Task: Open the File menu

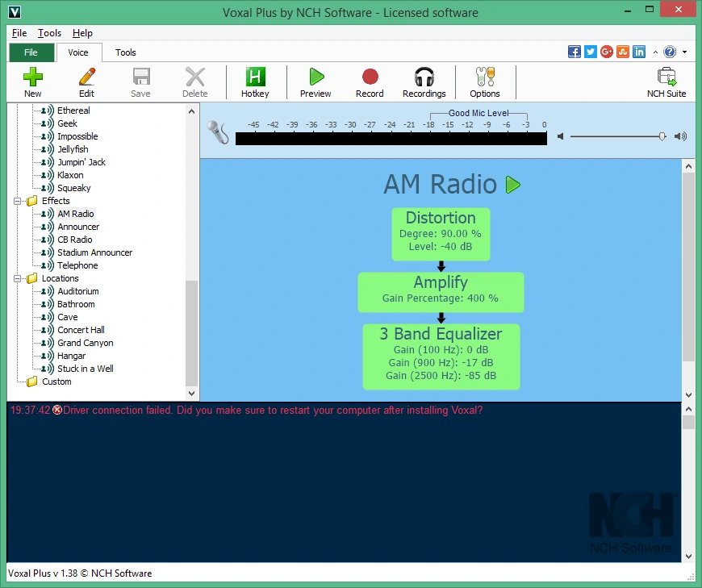Action: click(x=19, y=33)
